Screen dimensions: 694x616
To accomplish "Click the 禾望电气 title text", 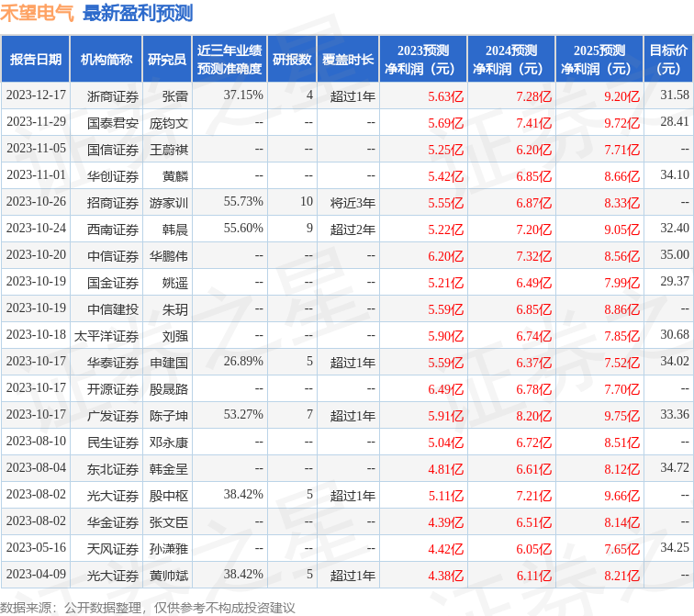I will pos(37,13).
